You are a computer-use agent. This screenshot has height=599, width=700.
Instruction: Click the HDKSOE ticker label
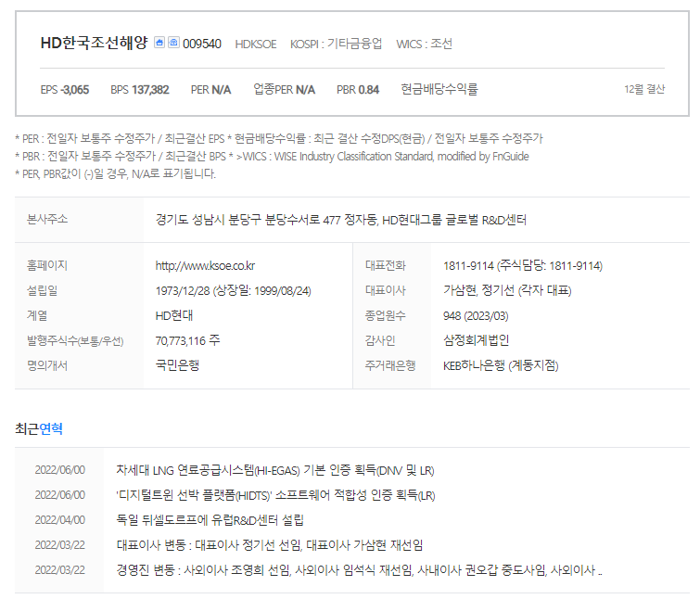click(256, 45)
